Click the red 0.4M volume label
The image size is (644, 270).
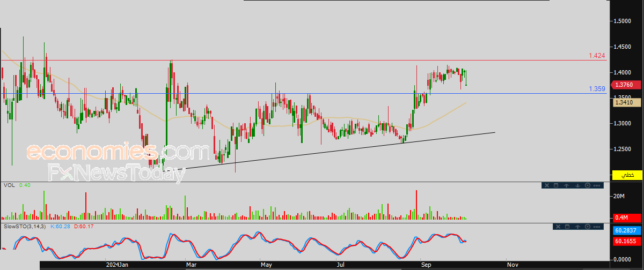626,217
